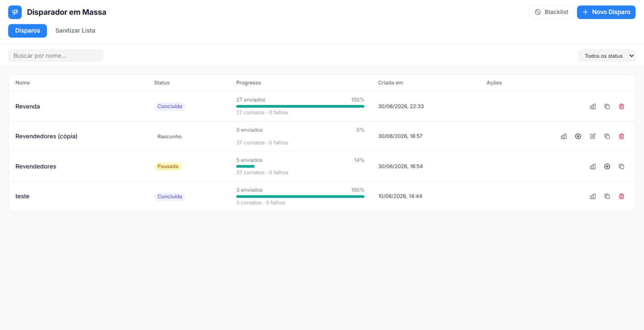Duplicate the teste campaign

click(607, 196)
